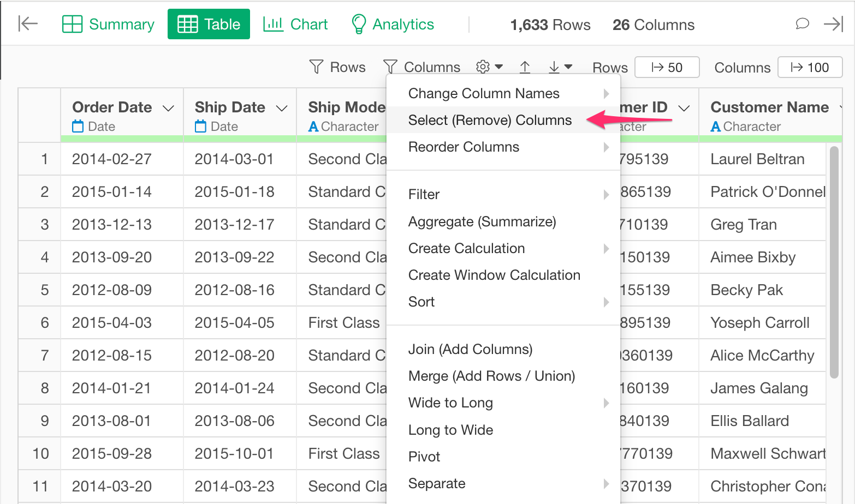The width and height of the screenshot is (855, 504).
Task: Click the Rows 50 limit button
Action: 667,68
